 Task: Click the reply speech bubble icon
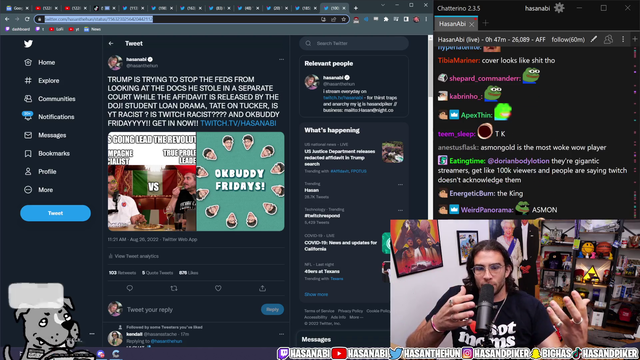(130, 288)
